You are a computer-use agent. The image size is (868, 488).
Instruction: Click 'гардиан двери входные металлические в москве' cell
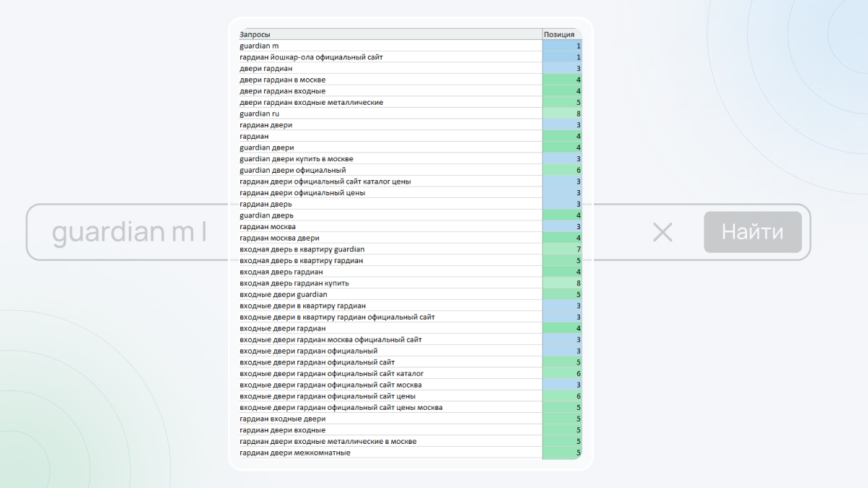coord(391,441)
